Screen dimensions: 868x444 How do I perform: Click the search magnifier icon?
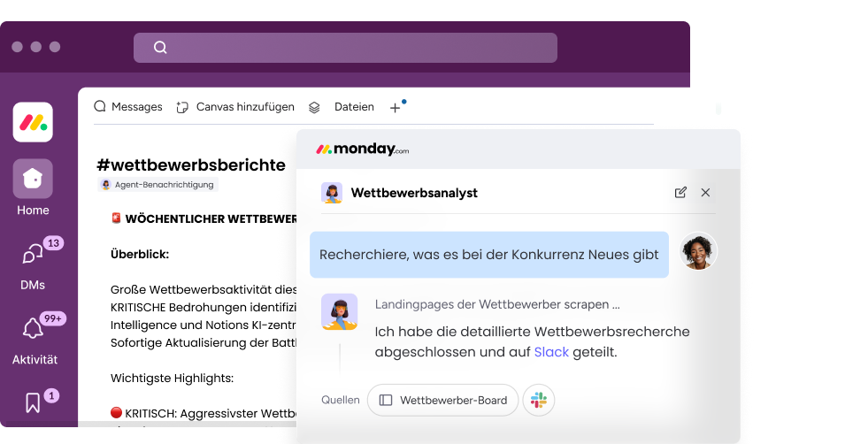160,47
